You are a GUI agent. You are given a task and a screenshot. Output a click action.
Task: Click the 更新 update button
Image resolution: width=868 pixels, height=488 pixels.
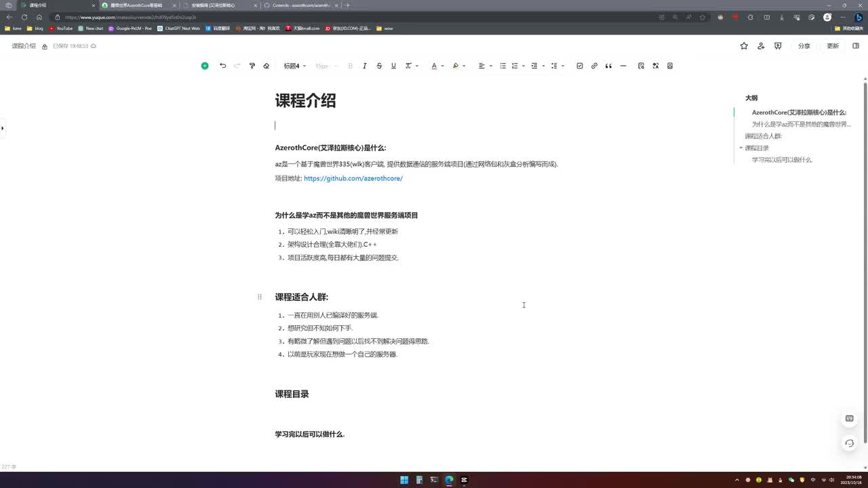click(x=833, y=46)
